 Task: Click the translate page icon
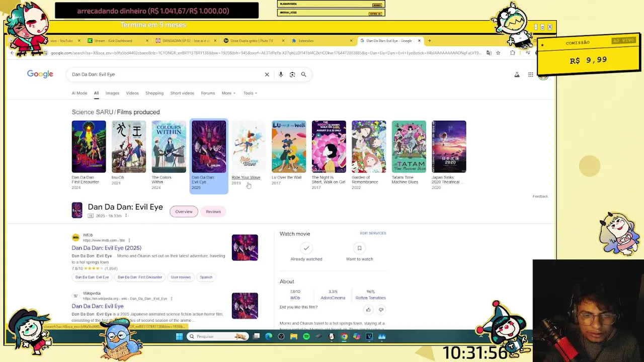pyautogui.click(x=489, y=53)
